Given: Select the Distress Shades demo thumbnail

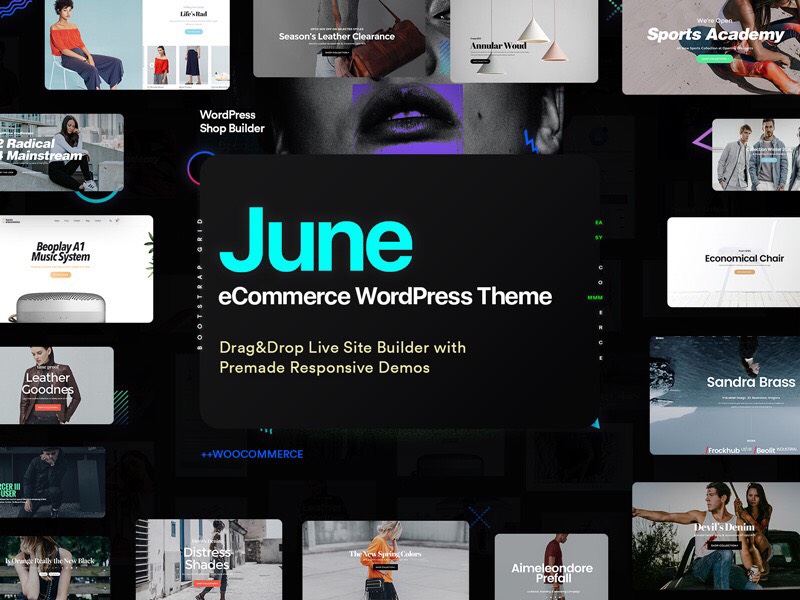Looking at the screenshot, I should [x=208, y=559].
